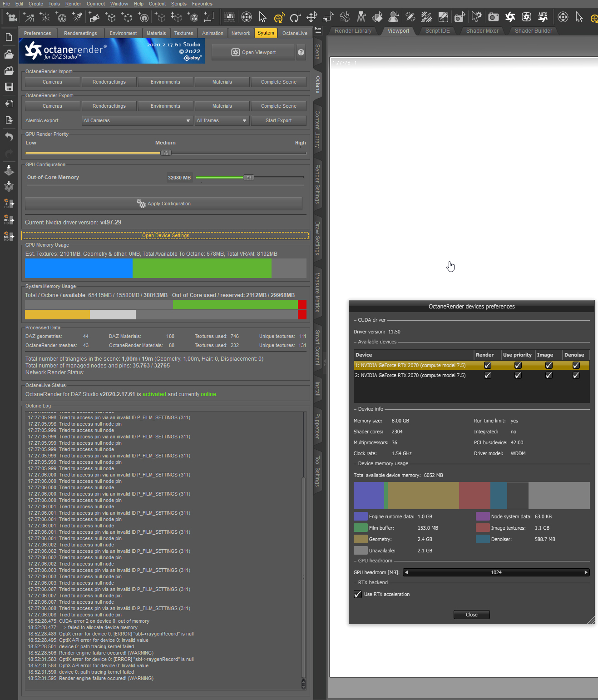598x700 pixels.
Task: Click the Import file icon
Action: coord(9,104)
